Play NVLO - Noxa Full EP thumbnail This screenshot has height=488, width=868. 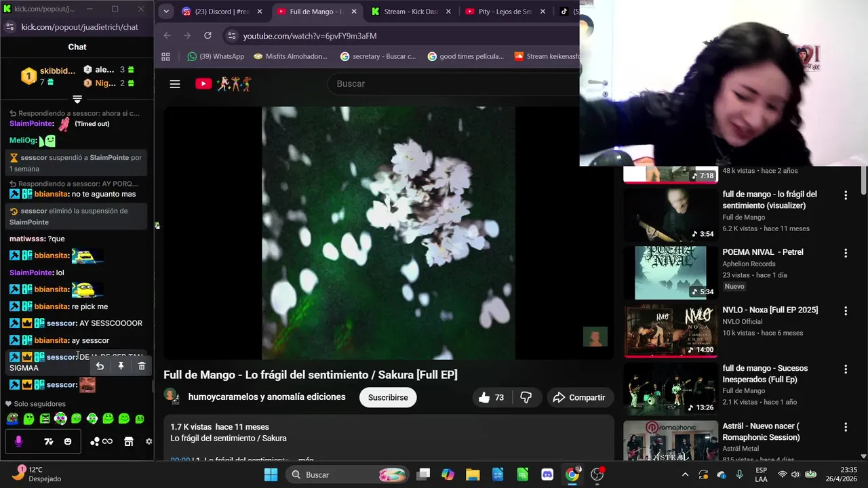(x=670, y=331)
